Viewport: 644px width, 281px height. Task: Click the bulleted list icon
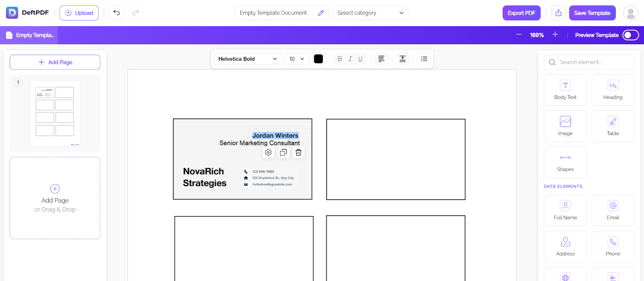pyautogui.click(x=424, y=59)
